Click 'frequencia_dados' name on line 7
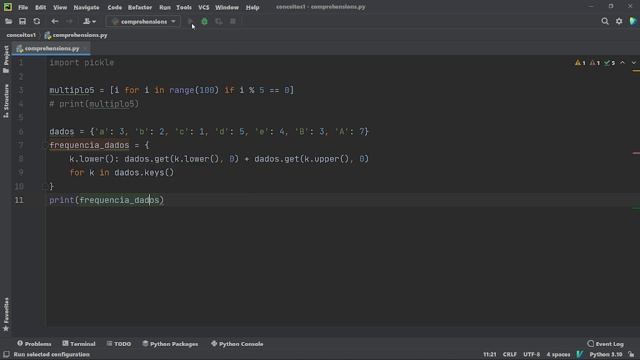Screen dimensions: 640x360 (x=89, y=145)
